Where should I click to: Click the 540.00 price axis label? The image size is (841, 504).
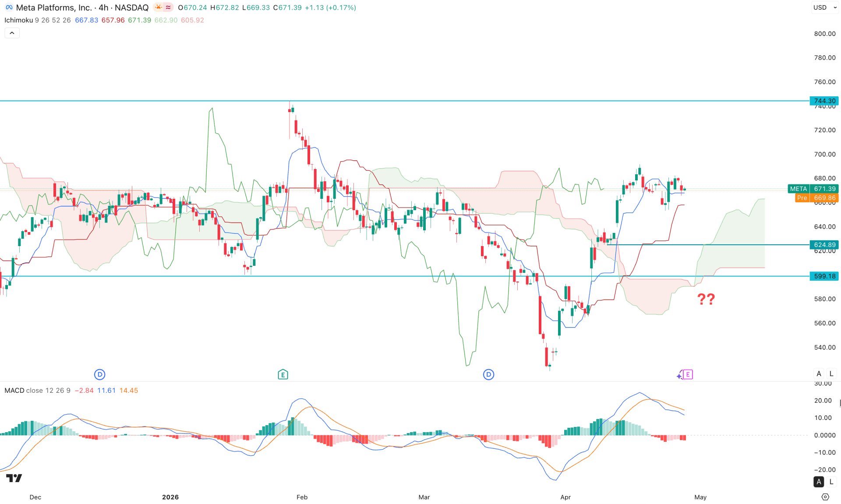click(825, 347)
